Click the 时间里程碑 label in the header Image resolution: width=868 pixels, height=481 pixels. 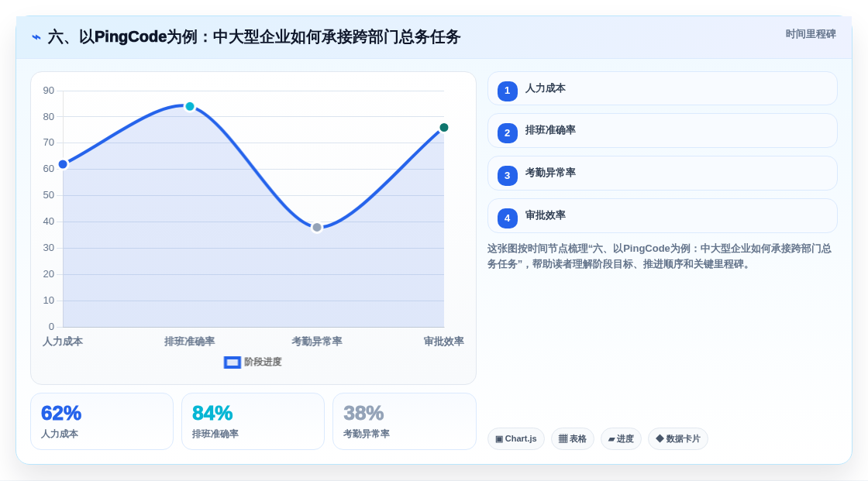[x=811, y=34]
